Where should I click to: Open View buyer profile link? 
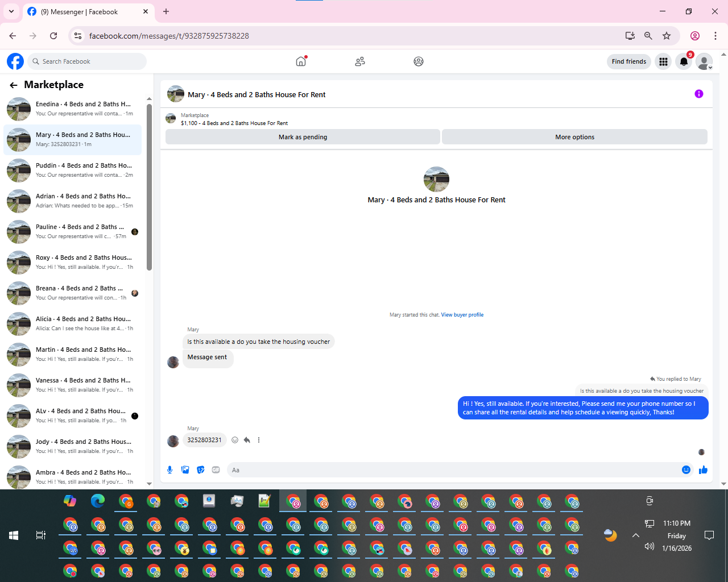(462, 315)
